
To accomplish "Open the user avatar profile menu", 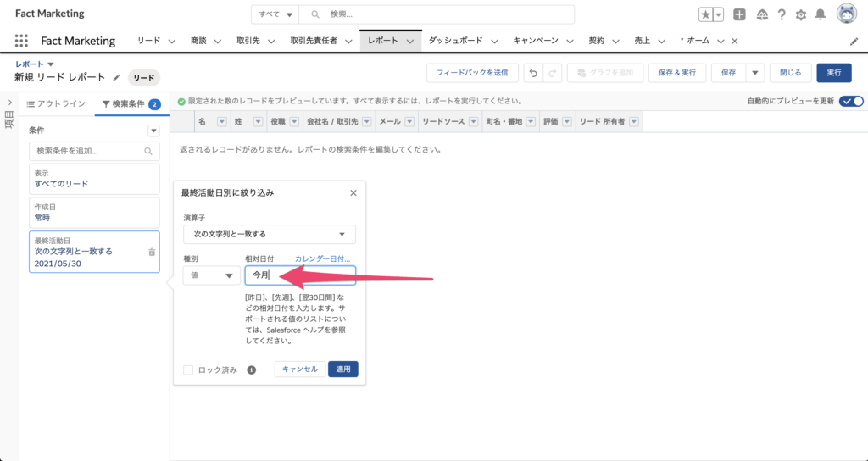I will point(847,14).
